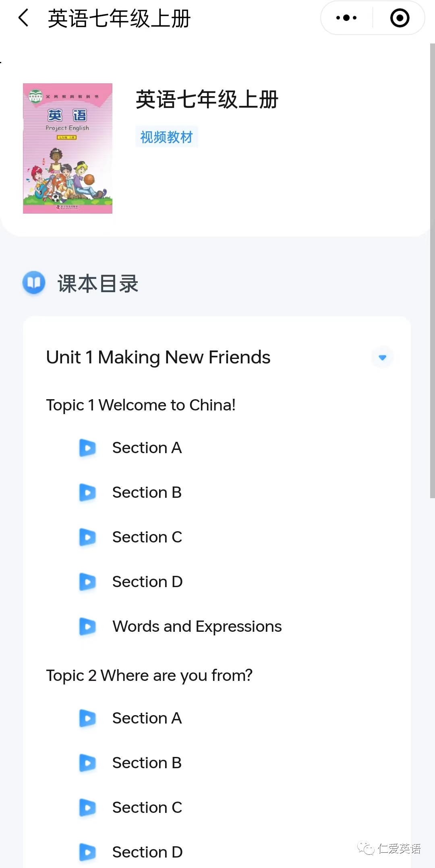Select Topic 2 Where are you from? heading
Viewport: 435px width, 868px height.
149,676
